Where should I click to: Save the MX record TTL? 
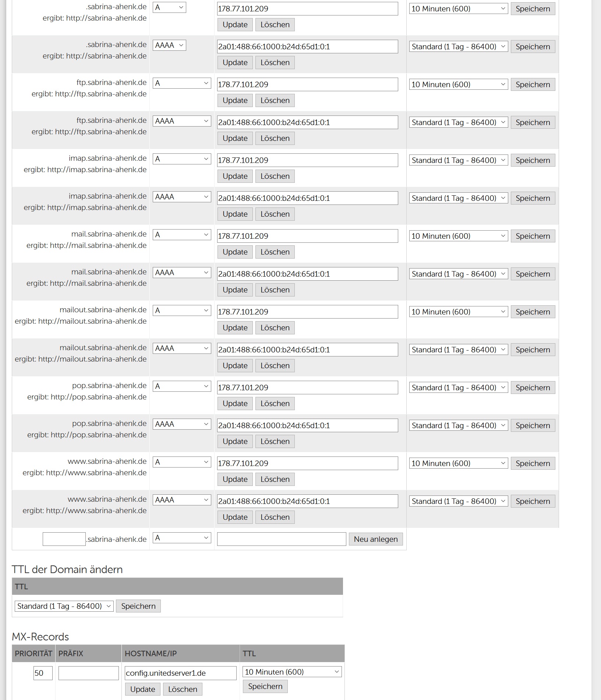[265, 686]
